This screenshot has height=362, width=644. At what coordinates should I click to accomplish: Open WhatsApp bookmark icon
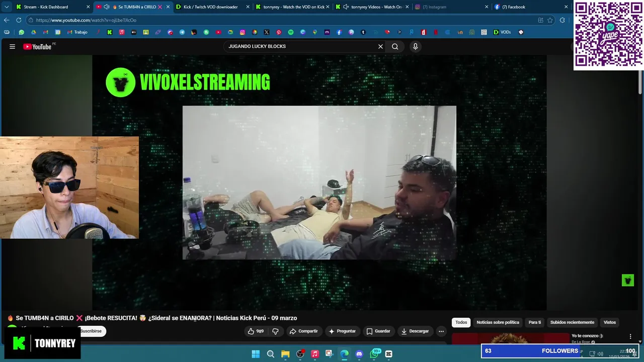pos(21,32)
